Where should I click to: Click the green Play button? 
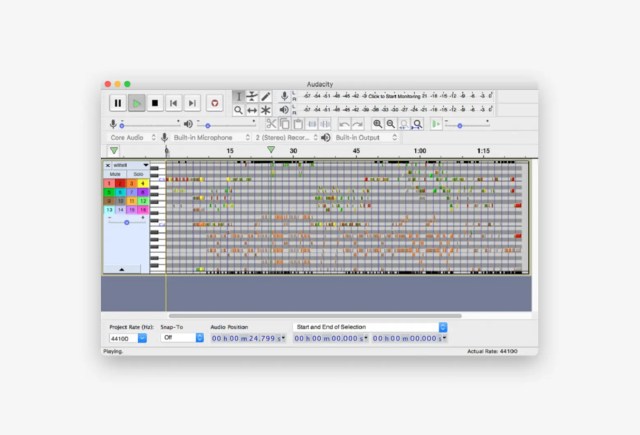137,103
